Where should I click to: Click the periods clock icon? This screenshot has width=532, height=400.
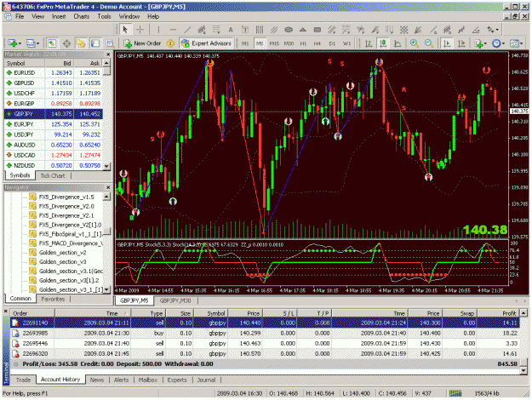coord(496,43)
